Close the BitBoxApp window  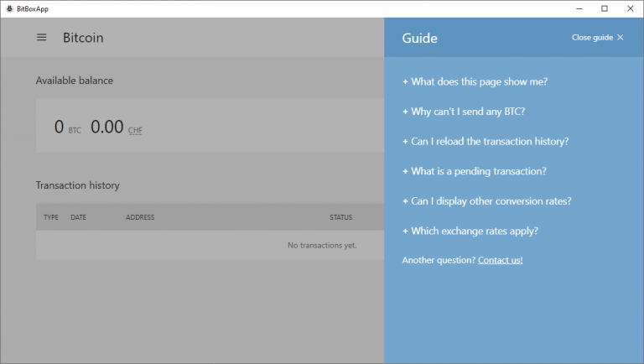pyautogui.click(x=628, y=8)
